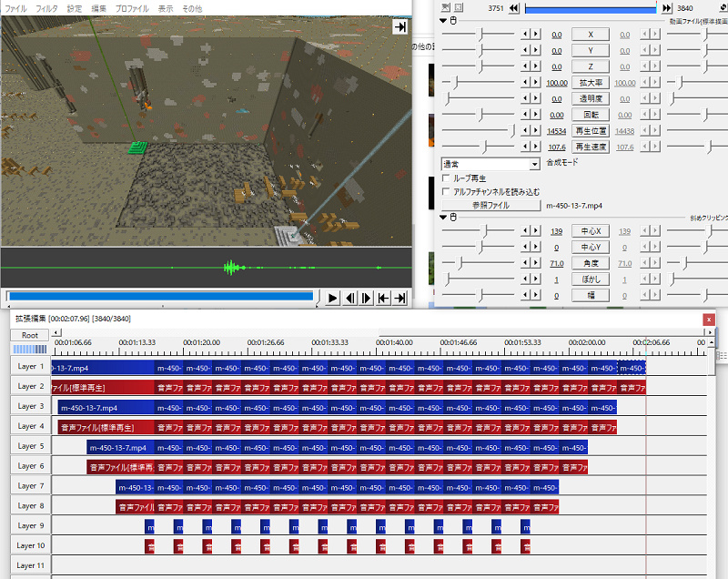Screen dimensions: 728x579
Task: Open the 編集 menu
Action: click(x=98, y=8)
